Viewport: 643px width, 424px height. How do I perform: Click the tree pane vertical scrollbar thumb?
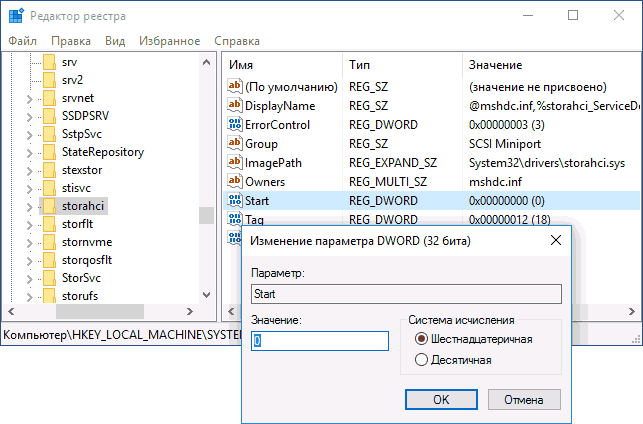206,215
